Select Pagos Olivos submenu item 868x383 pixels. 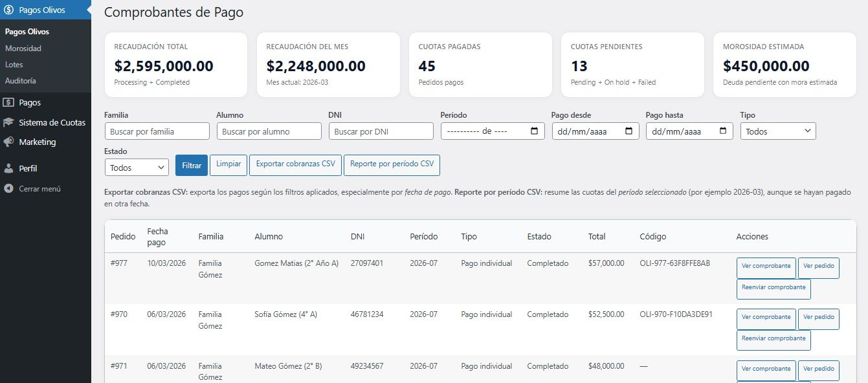pyautogui.click(x=27, y=31)
